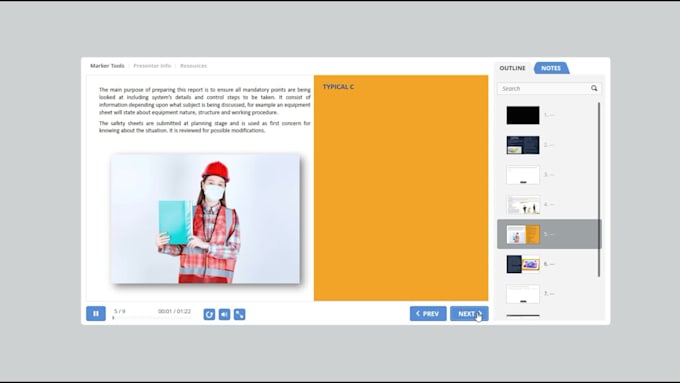Open slide 4 thumbnail
Screen dimensions: 680x383
tap(523, 205)
